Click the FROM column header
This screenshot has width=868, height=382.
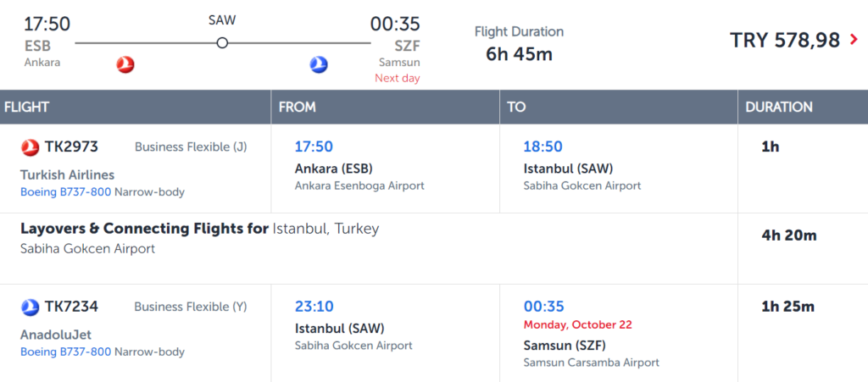tap(298, 108)
